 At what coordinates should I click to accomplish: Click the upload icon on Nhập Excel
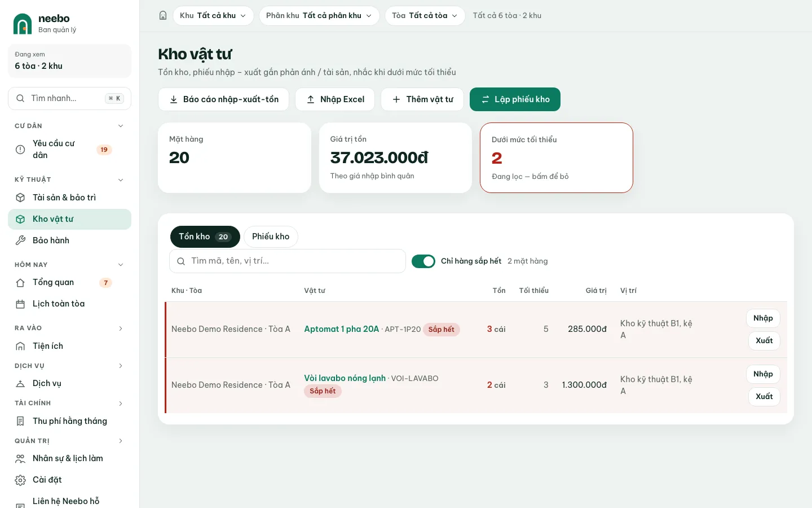311,99
